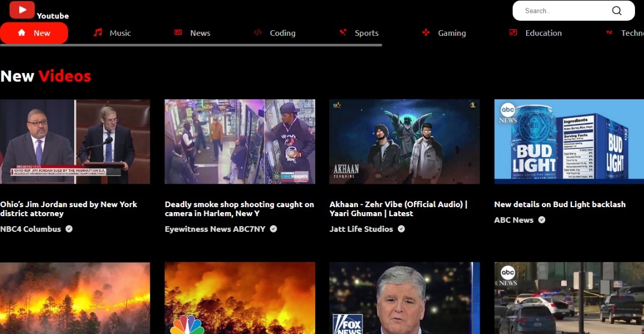Open the forest fire thumbnail without logo
This screenshot has width=644, height=334.
(75, 298)
